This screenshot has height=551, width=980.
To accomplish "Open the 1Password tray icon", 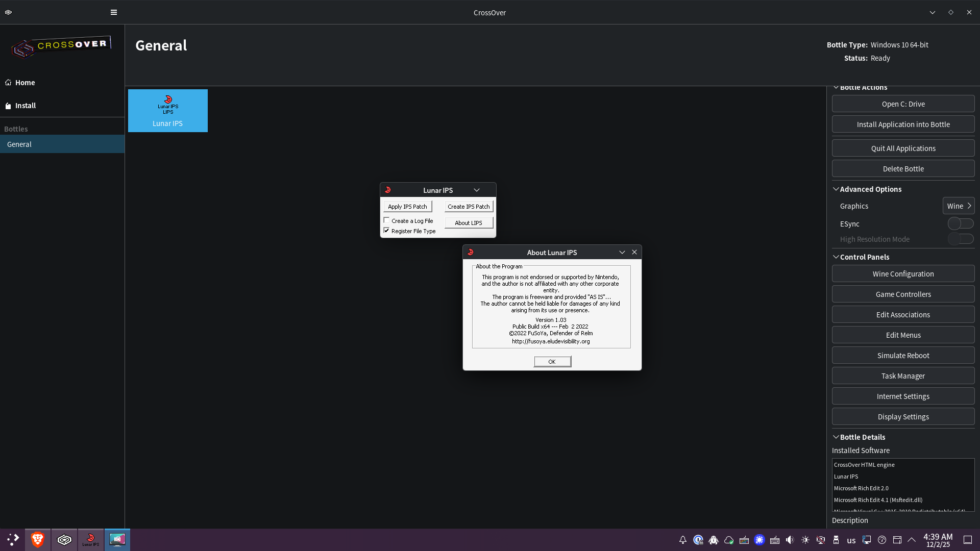I will pos(698,540).
